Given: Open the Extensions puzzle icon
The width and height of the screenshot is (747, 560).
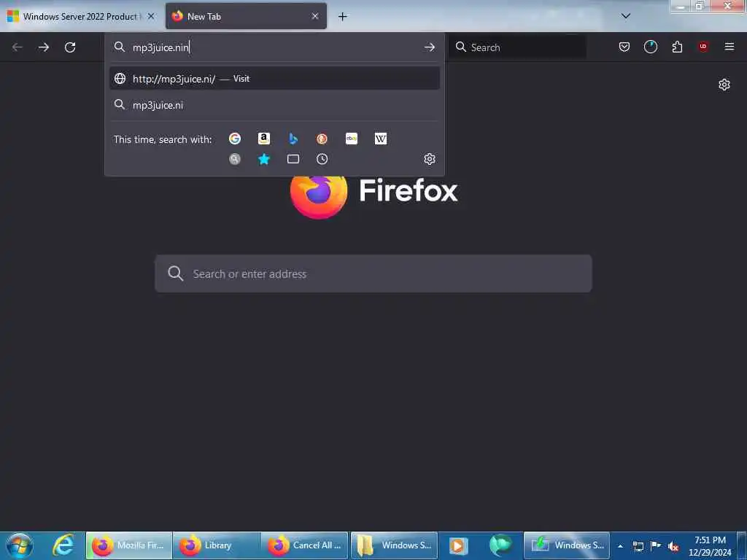Looking at the screenshot, I should (677, 47).
